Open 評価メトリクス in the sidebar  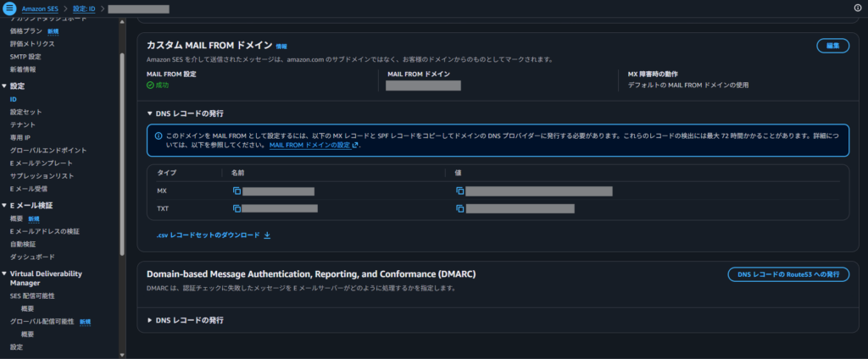pyautogui.click(x=32, y=44)
